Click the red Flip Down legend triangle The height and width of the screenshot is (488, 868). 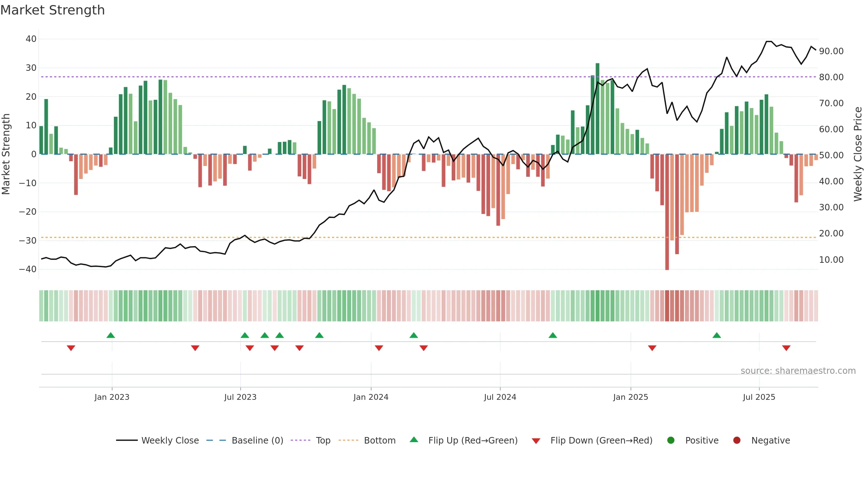pos(536,441)
